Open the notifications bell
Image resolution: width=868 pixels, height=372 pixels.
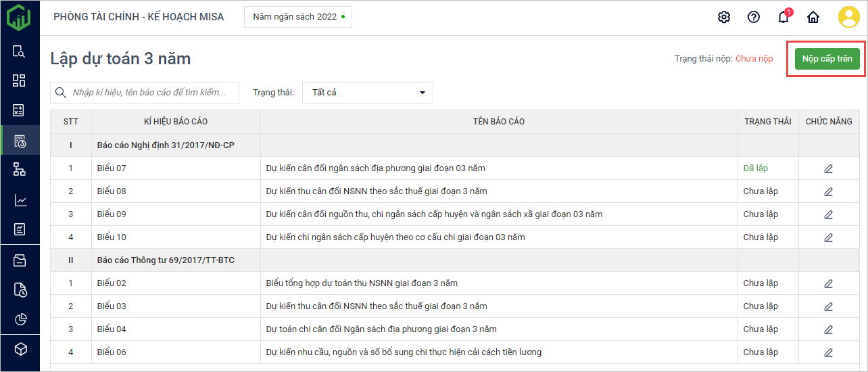783,18
